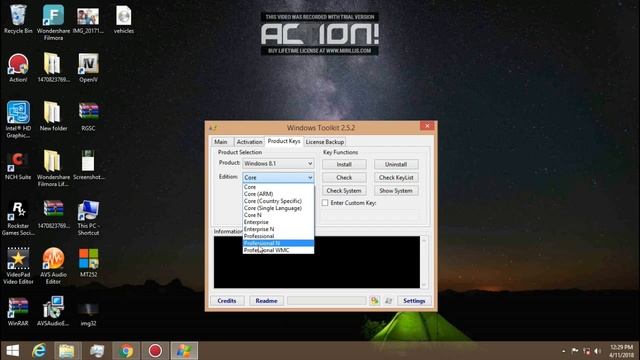Image resolution: width=640 pixels, height=360 pixels.
Task: Click the progress bar next to Readme
Action: click(x=327, y=301)
